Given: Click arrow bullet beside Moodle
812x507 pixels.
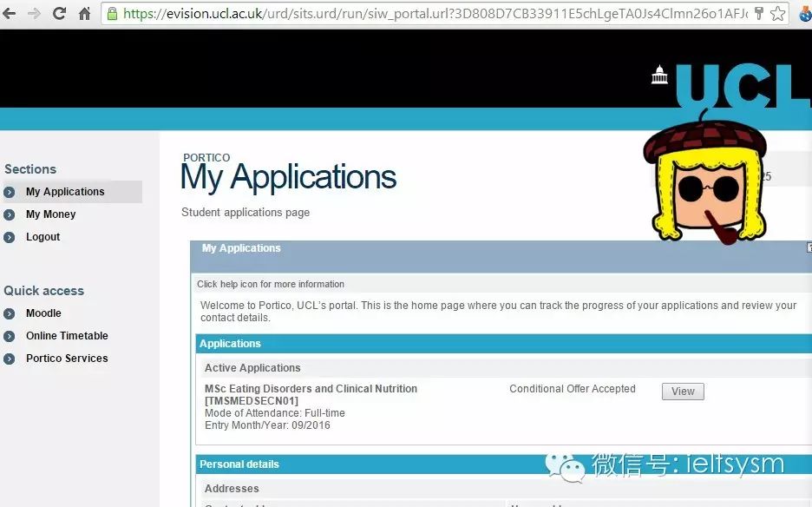Looking at the screenshot, I should tap(10, 313).
